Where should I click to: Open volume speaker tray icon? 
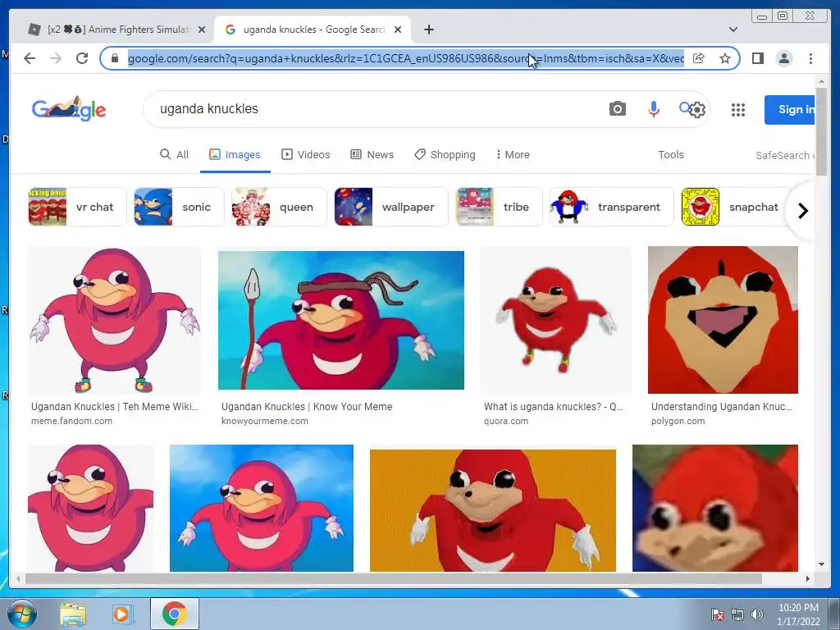(756, 614)
